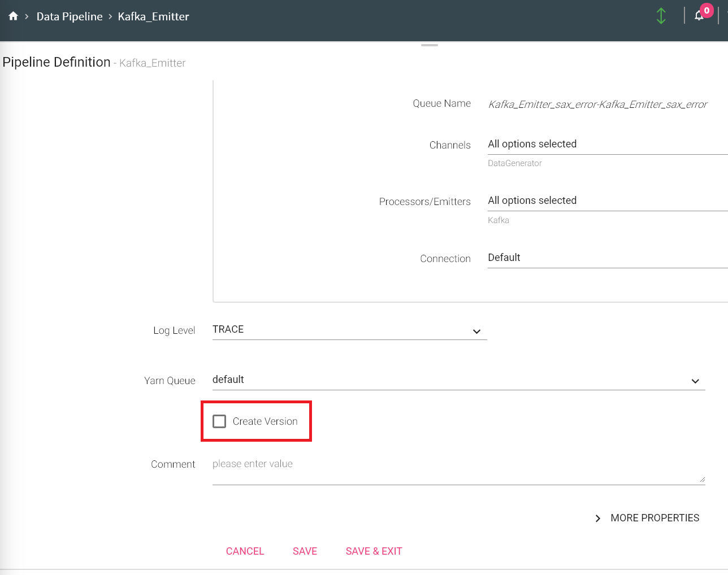The height and width of the screenshot is (575, 728).
Task: Click SAVE & EXIT
Action: click(x=374, y=551)
